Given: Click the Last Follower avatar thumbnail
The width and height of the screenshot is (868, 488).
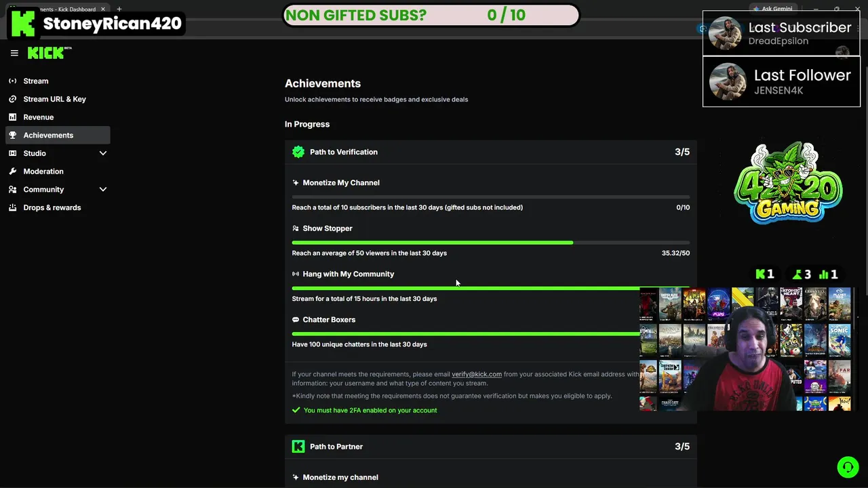Looking at the screenshot, I should click(727, 81).
